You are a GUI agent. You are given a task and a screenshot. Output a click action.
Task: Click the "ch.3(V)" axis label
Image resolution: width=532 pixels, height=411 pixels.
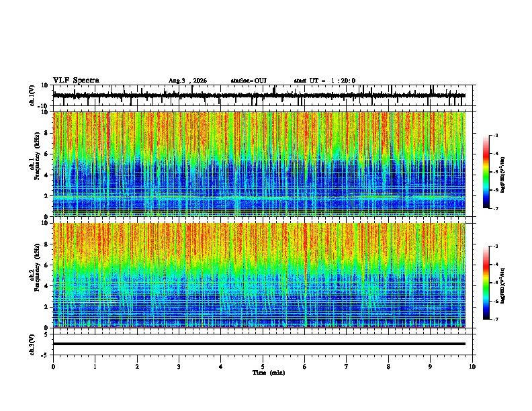coord(32,345)
